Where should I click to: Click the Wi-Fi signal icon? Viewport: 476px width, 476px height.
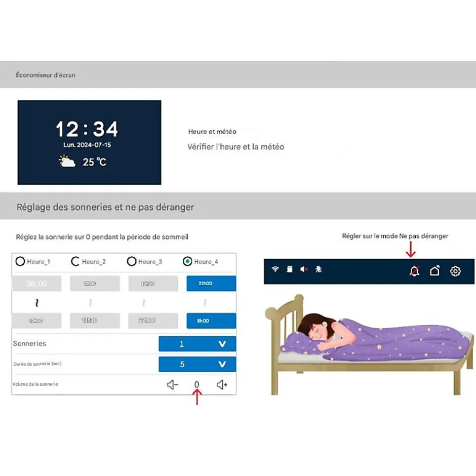[x=275, y=269]
